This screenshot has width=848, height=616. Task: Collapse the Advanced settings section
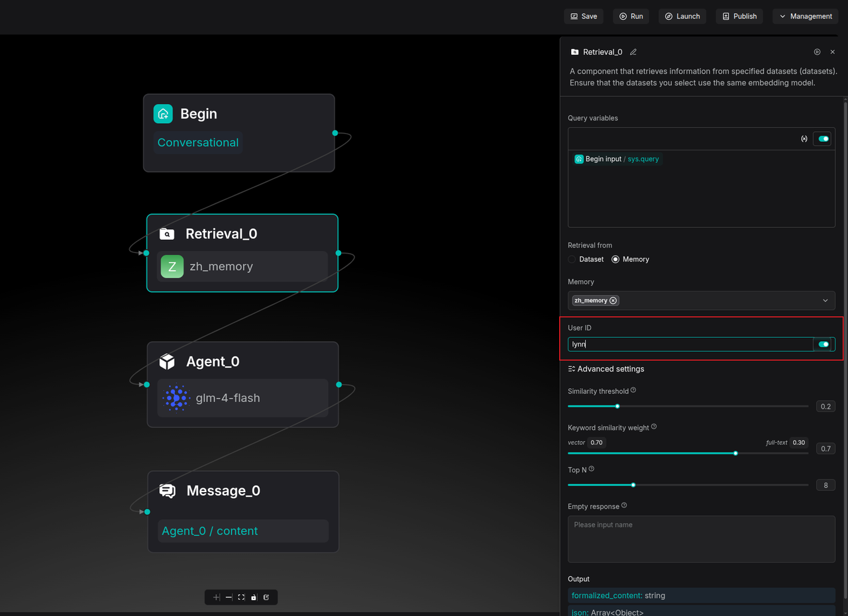coord(606,369)
